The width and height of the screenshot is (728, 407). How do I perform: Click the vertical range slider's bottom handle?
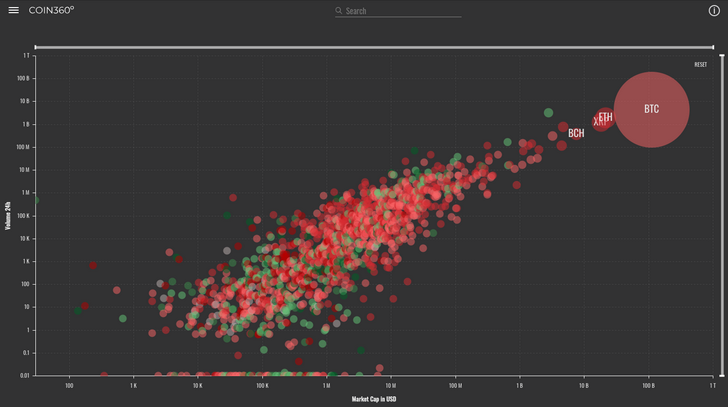coord(722,375)
